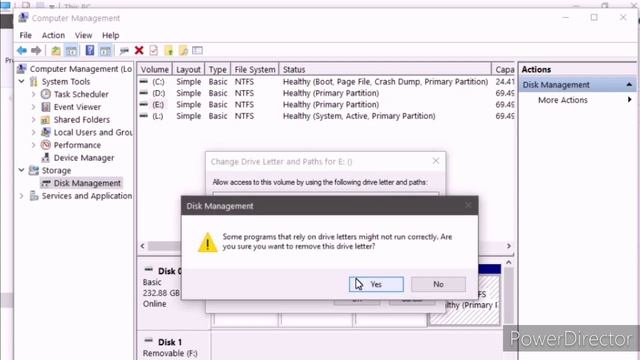Open the View menu

point(83,36)
